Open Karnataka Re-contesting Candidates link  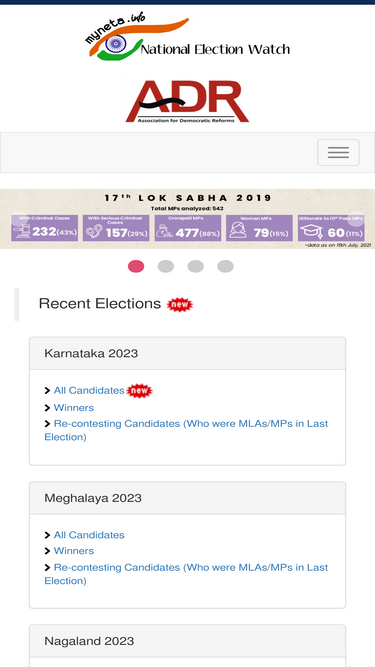point(186,430)
